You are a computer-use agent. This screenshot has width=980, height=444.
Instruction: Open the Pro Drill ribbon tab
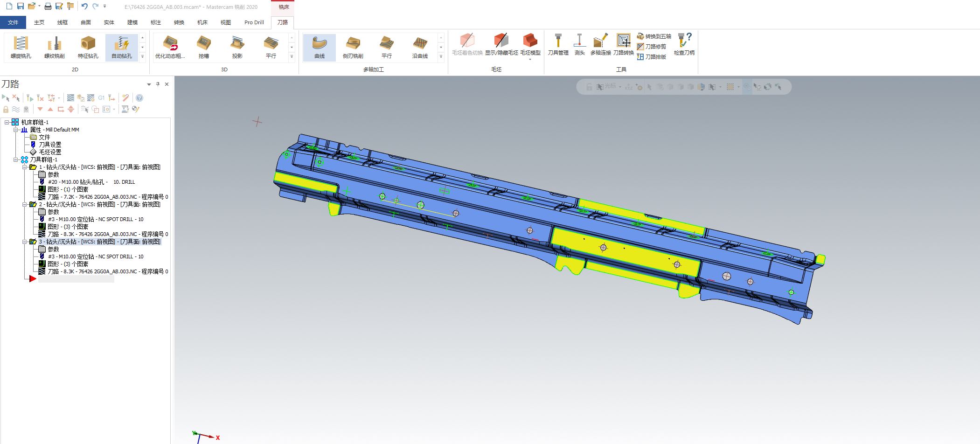click(254, 22)
